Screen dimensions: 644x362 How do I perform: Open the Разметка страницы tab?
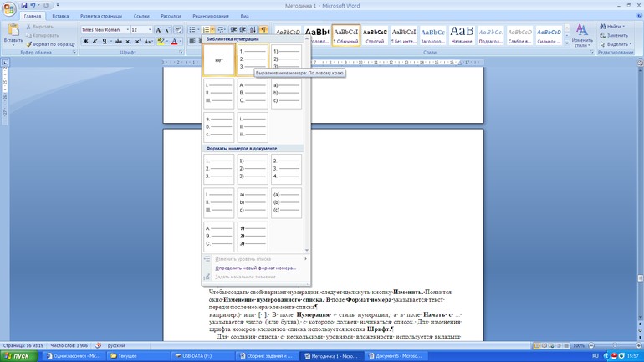click(x=101, y=16)
